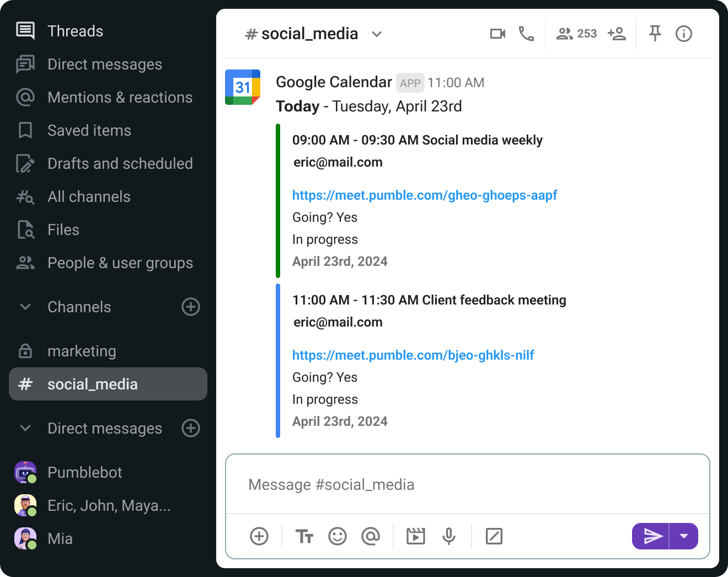Image resolution: width=728 pixels, height=577 pixels.
Task: Open the emoji picker in the message toolbar
Action: click(x=338, y=536)
